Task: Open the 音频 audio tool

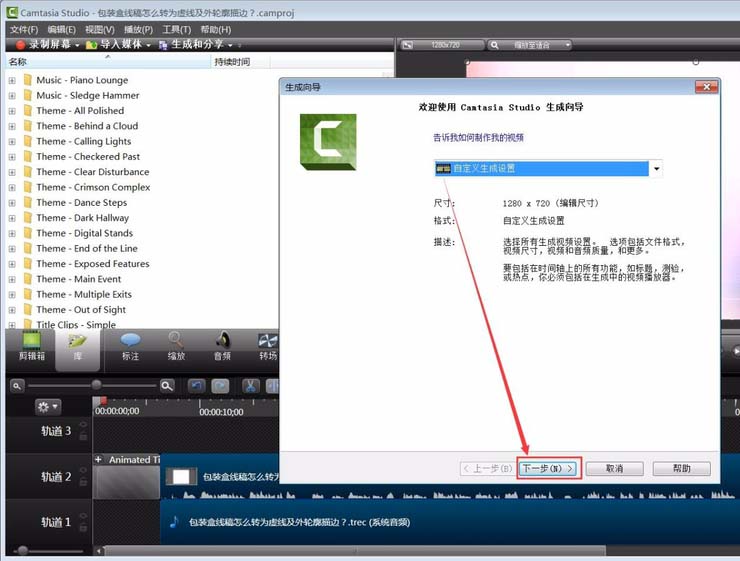Action: pos(222,347)
